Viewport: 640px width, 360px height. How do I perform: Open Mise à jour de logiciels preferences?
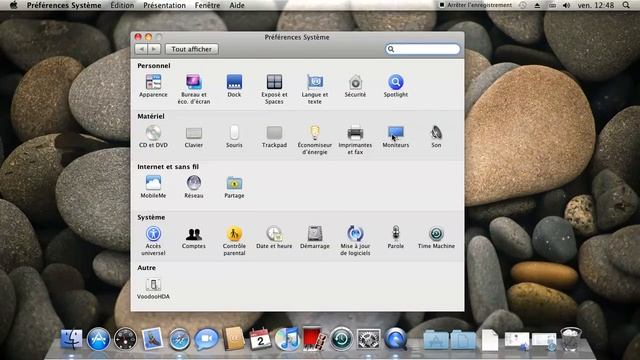tap(355, 241)
